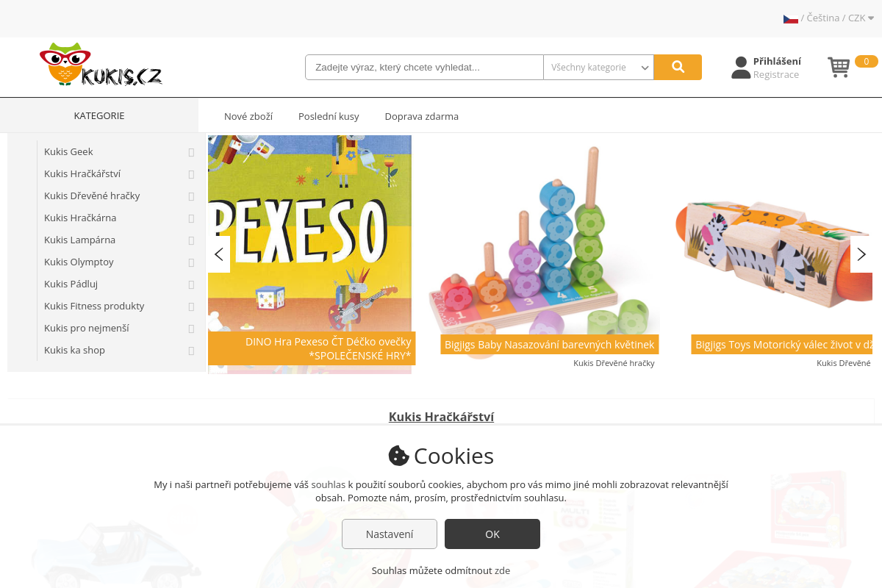Open the Všechny kategorie dropdown
This screenshot has width=882, height=588.
(x=598, y=67)
